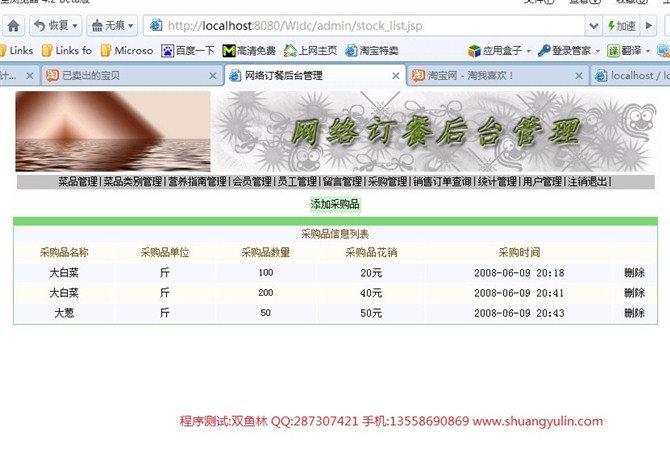Image resolution: width=670 pixels, height=464 pixels.
Task: Close the 已卖出的宝贝 tab
Action: (x=213, y=76)
